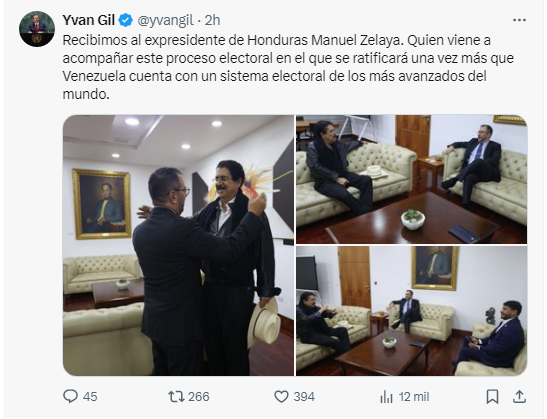Repost the tweet using the retweet icon
547x419 pixels.
177,397
